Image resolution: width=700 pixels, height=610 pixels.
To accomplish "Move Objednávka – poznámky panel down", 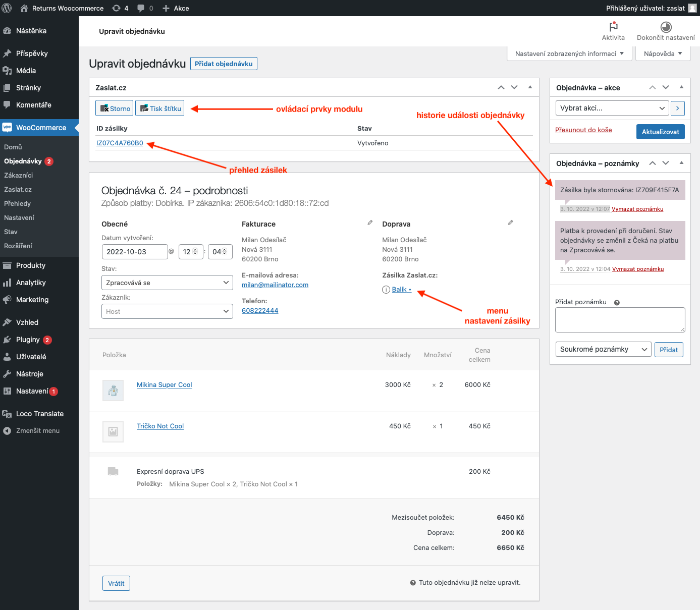I will pos(666,163).
